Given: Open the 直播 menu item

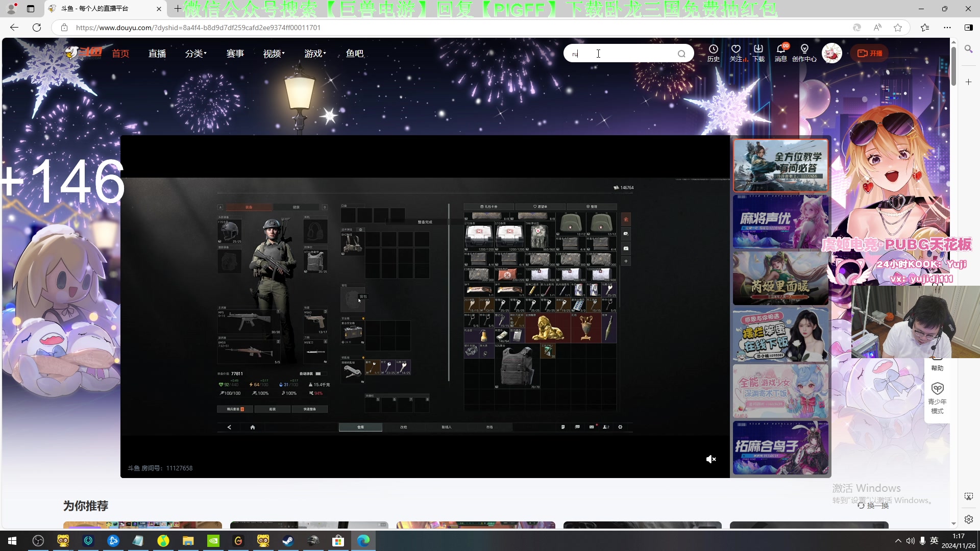Looking at the screenshot, I should tap(157, 54).
